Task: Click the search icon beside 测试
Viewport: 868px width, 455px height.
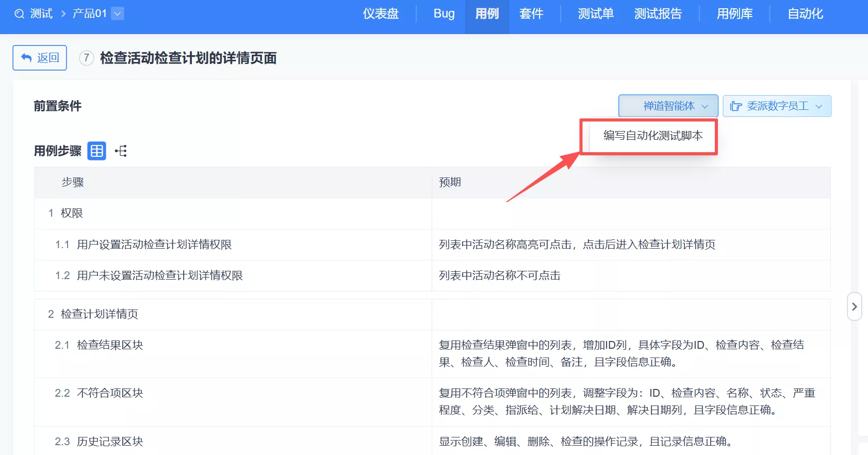Action: (x=19, y=14)
